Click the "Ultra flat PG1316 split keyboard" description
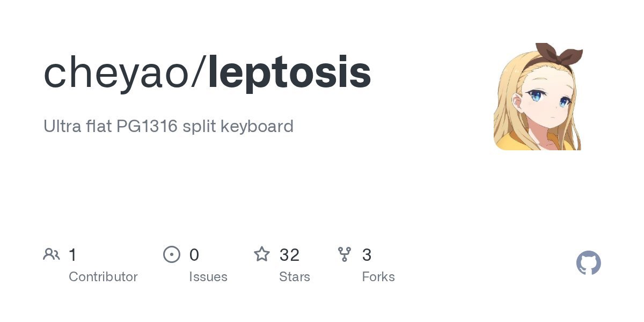 point(169,126)
